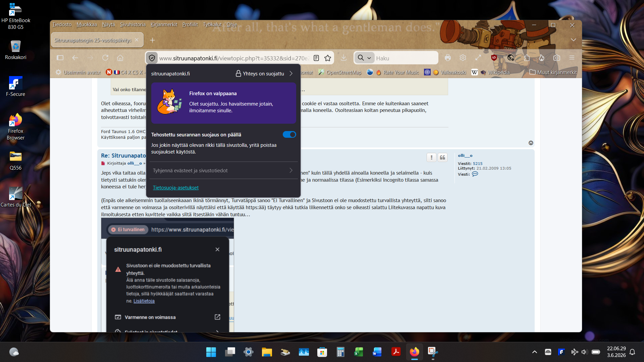This screenshot has height=362, width=644.
Task: Open Calculator from the taskbar
Action: (340, 352)
